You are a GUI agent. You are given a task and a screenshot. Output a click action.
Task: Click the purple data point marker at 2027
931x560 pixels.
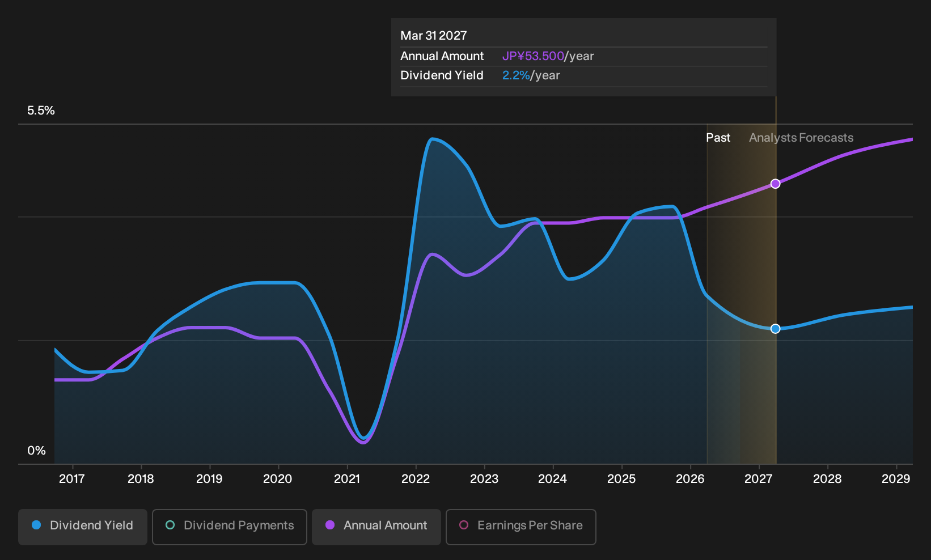point(776,184)
